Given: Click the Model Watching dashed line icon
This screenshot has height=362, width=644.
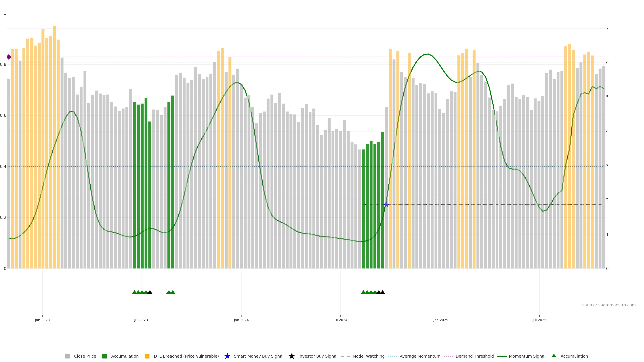Looking at the screenshot, I should (345, 356).
